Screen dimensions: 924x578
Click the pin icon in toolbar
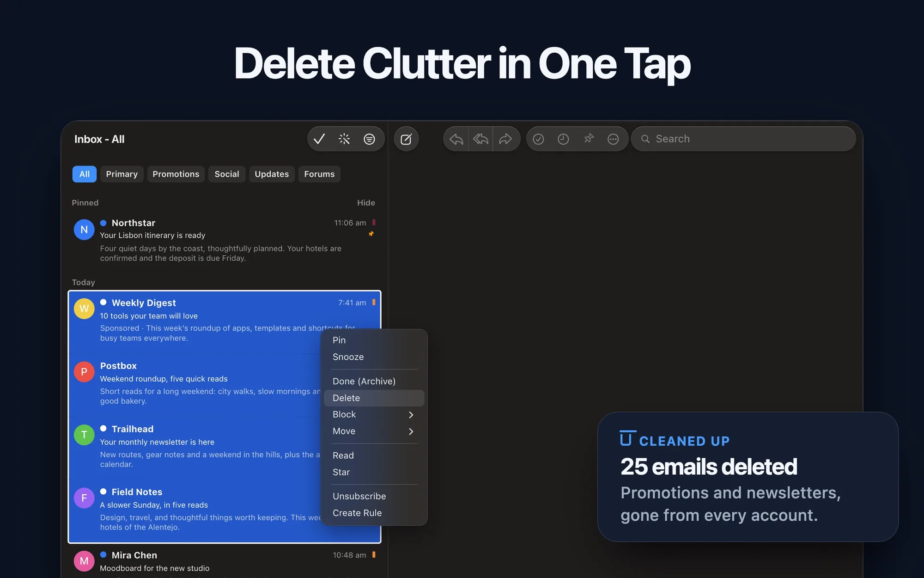click(x=589, y=139)
